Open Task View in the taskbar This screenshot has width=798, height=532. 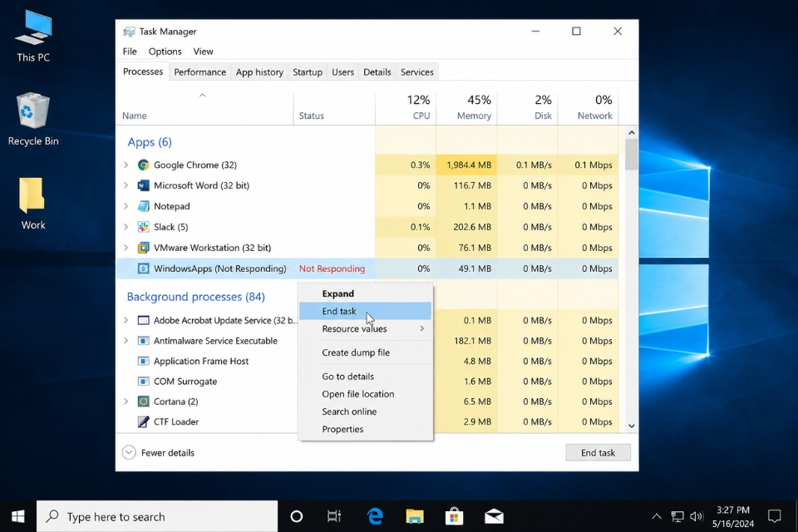[x=334, y=517]
